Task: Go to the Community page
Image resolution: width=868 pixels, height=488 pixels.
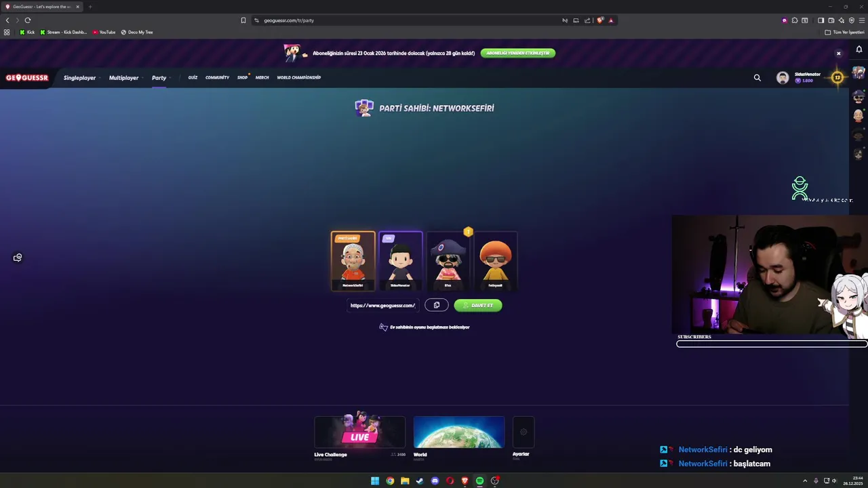Action: coord(217,77)
